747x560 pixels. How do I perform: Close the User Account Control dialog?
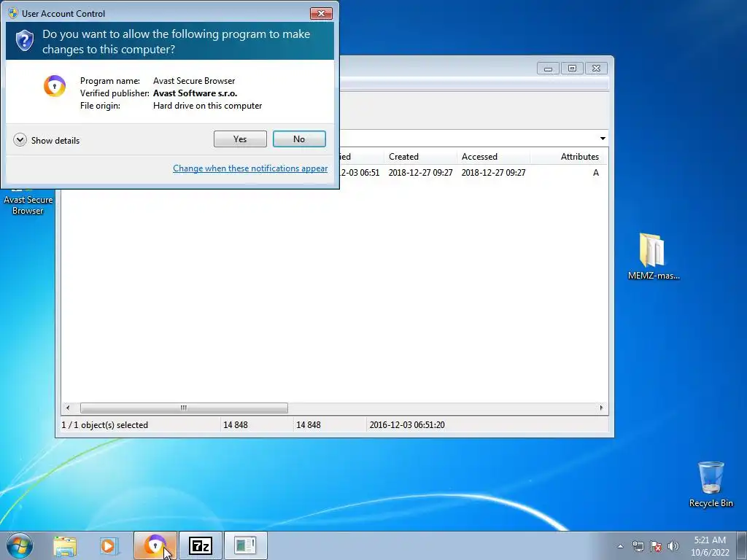click(x=321, y=13)
